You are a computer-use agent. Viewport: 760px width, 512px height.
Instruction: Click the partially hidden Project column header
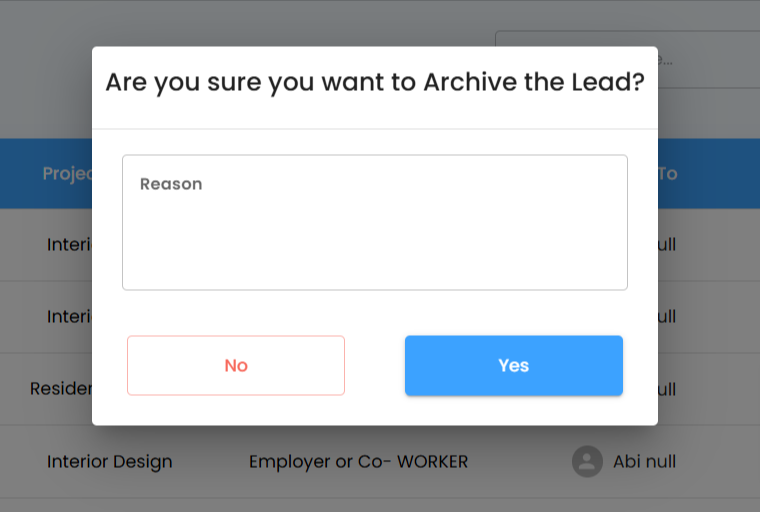point(67,174)
